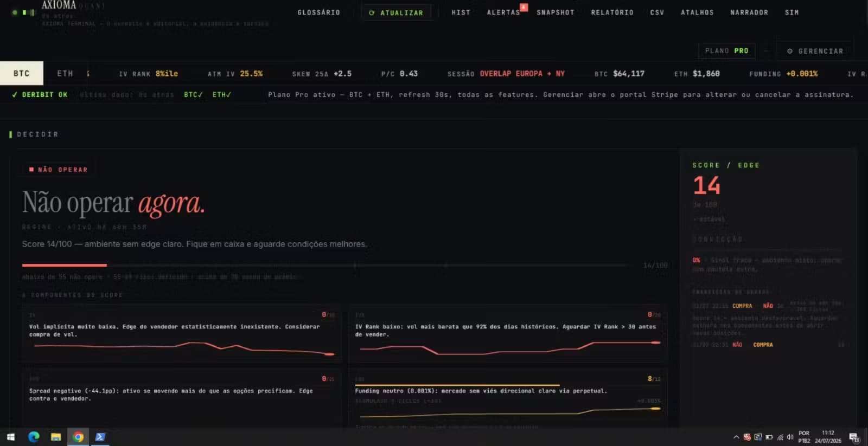Click the refresh icon in ATUALIZAR button
868x446 pixels.
(372, 13)
